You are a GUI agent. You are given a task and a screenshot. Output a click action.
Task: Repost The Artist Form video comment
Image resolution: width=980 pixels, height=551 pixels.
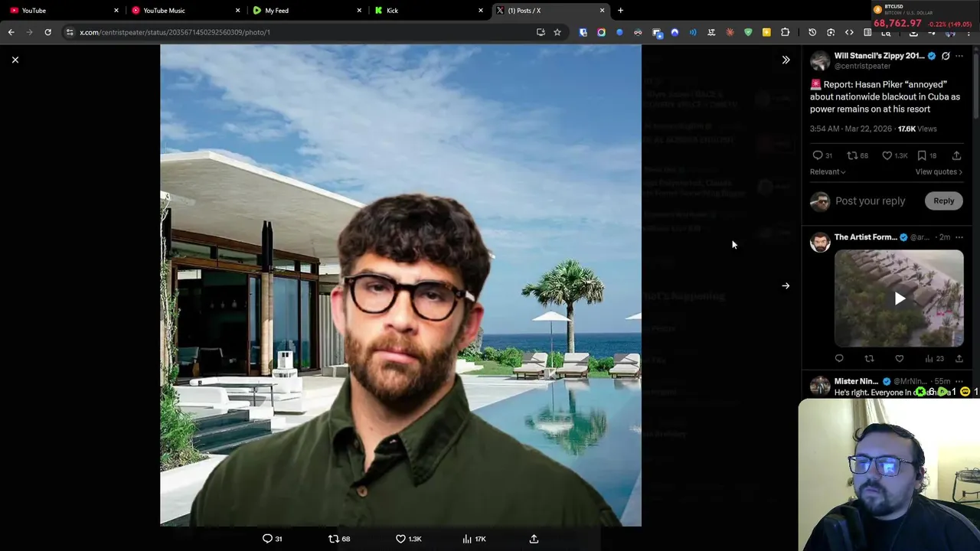869,358
